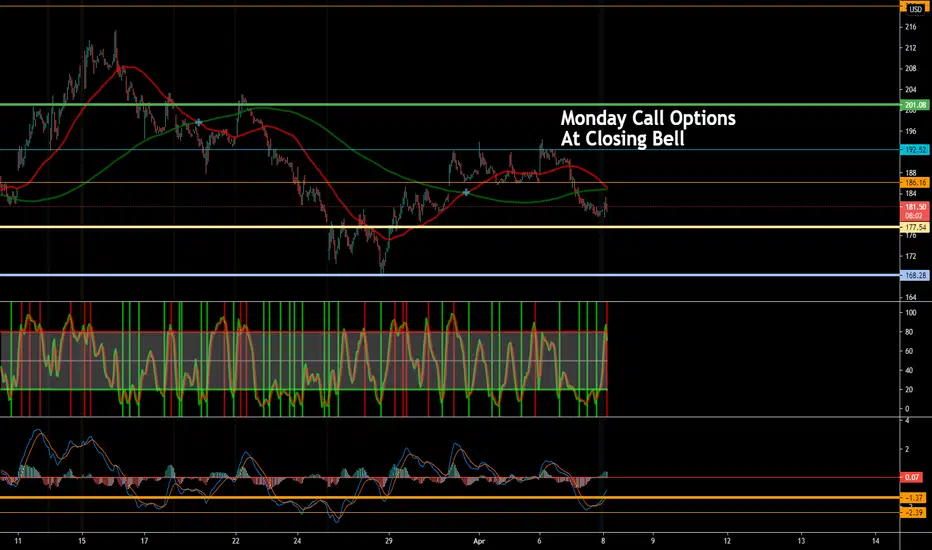This screenshot has width=932, height=550.
Task: Click the cyan cross marker near 184 price level
Action: (x=466, y=192)
